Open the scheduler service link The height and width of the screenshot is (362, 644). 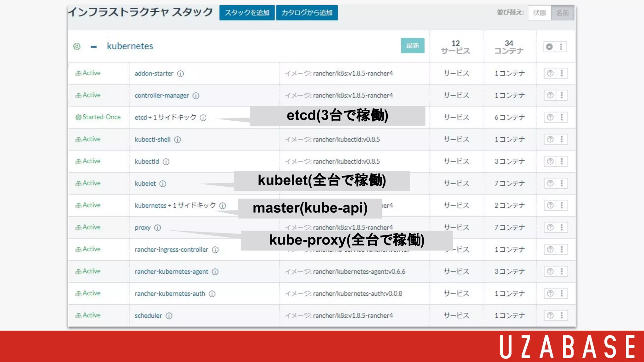pos(148,315)
